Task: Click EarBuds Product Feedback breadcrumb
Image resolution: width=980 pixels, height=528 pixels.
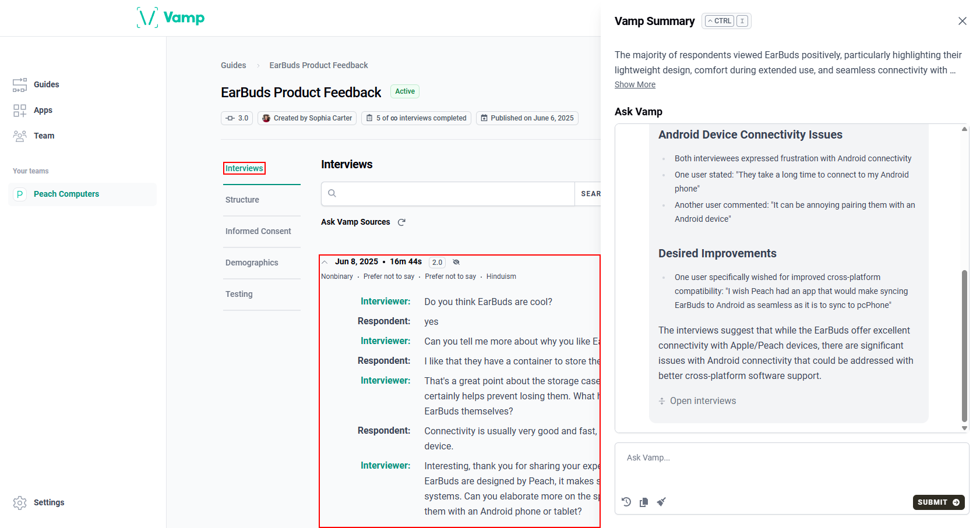Action: pos(319,65)
